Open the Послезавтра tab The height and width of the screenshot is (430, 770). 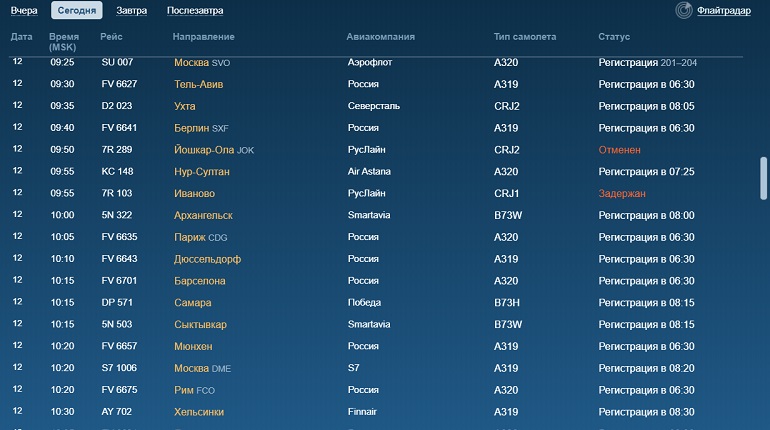click(x=195, y=10)
